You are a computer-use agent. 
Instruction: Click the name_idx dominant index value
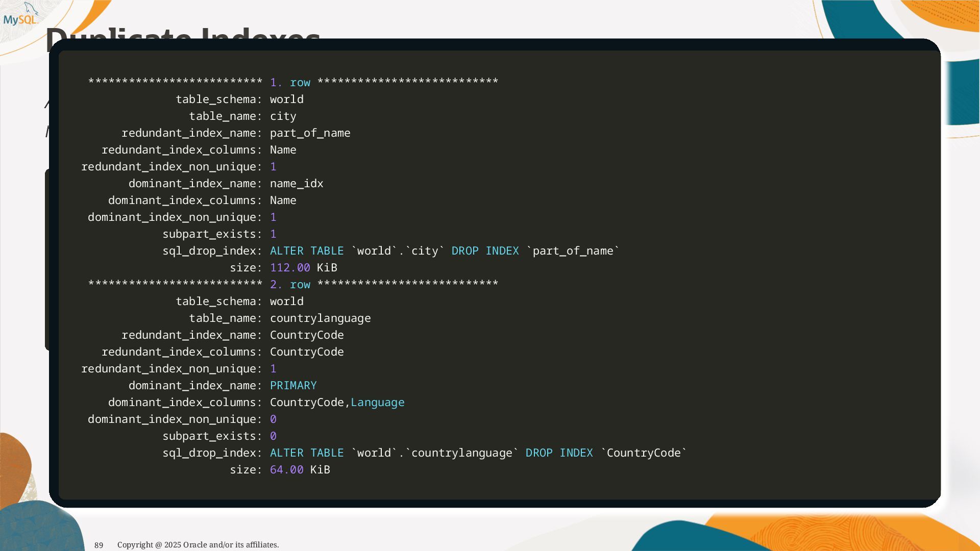296,184
